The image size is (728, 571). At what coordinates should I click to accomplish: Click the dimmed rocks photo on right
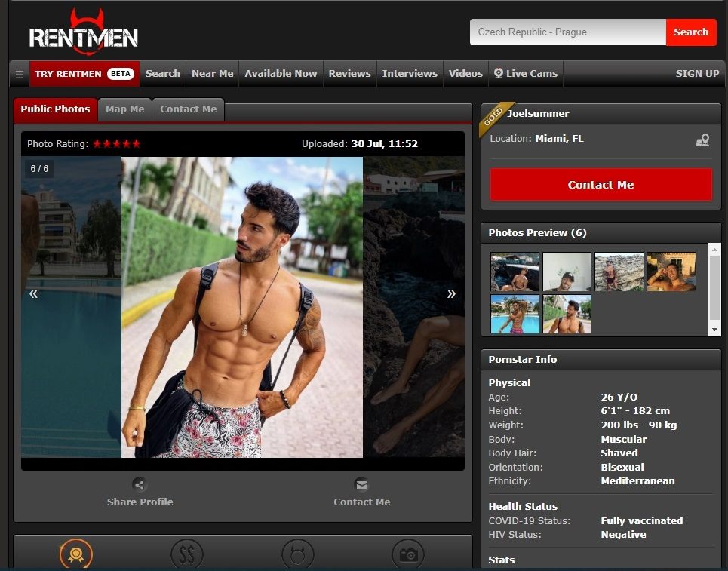(413, 307)
